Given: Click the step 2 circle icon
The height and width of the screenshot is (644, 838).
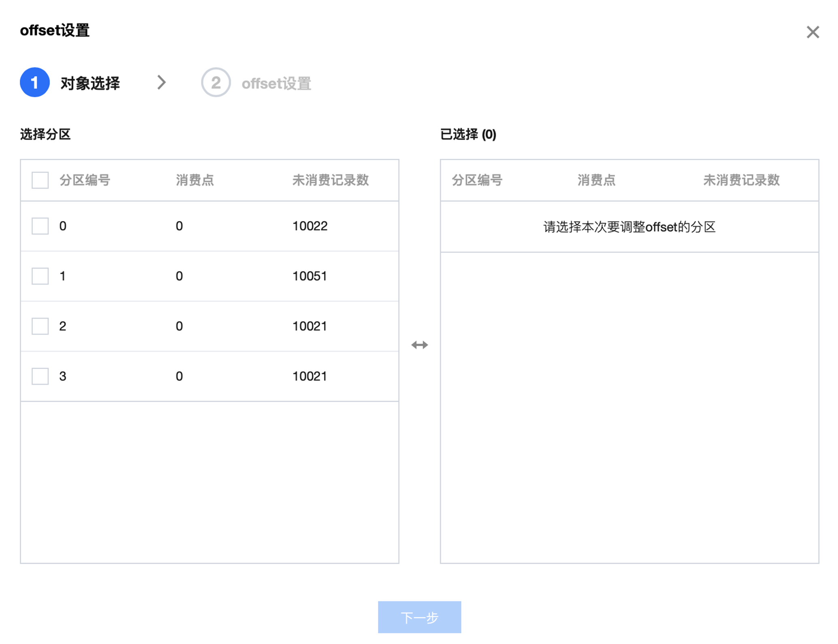Looking at the screenshot, I should pos(216,83).
